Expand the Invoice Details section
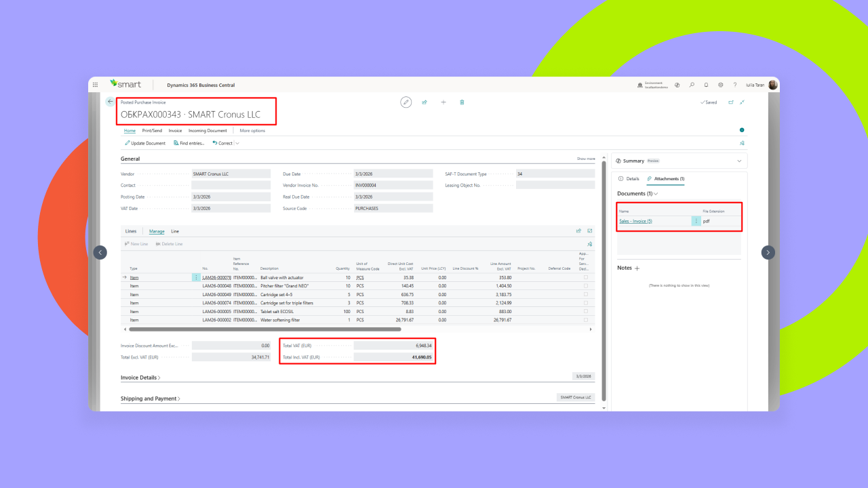Image resolution: width=868 pixels, height=488 pixels. (140, 378)
